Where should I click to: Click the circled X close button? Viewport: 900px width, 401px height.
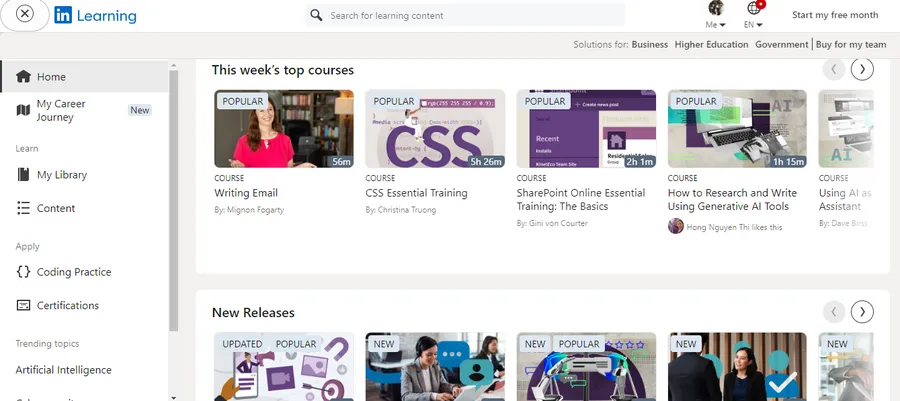pyautogui.click(x=25, y=14)
